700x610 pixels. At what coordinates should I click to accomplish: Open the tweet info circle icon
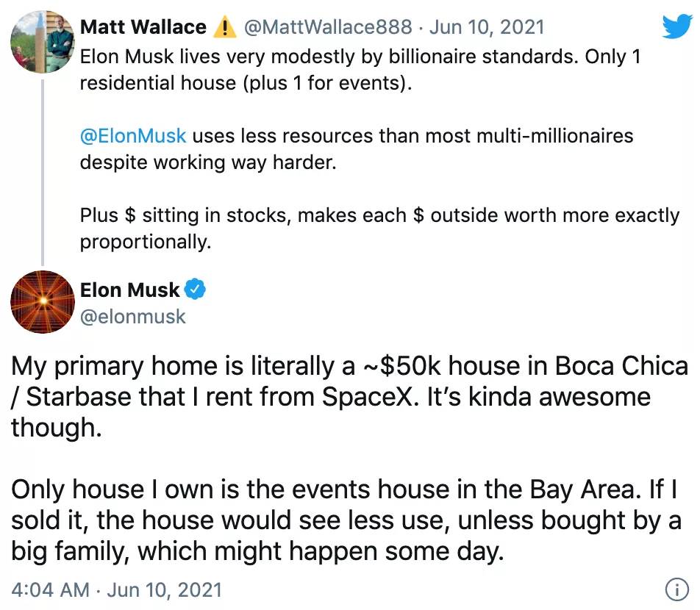coord(677,590)
